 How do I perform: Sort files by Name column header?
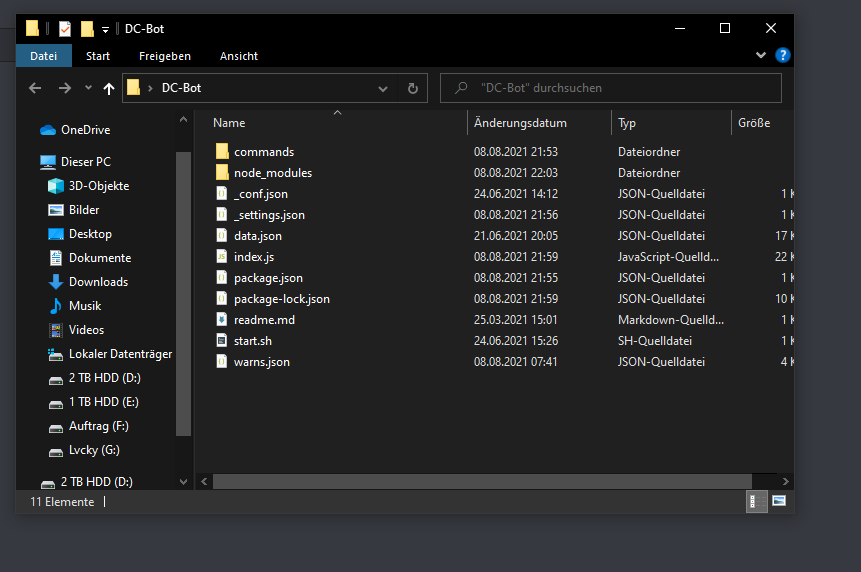pos(230,123)
